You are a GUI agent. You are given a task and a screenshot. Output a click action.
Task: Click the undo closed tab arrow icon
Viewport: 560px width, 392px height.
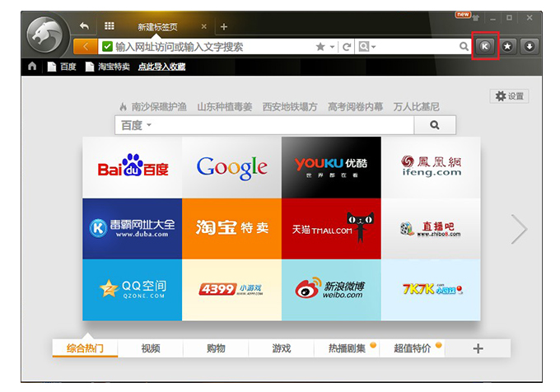click(84, 26)
